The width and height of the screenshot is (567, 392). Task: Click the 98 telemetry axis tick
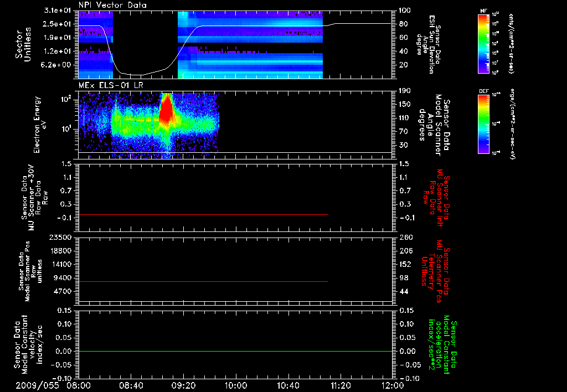(404, 278)
